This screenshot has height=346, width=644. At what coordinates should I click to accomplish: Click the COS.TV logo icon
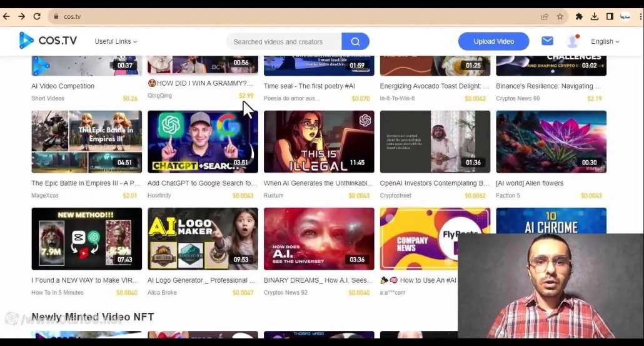coord(26,41)
